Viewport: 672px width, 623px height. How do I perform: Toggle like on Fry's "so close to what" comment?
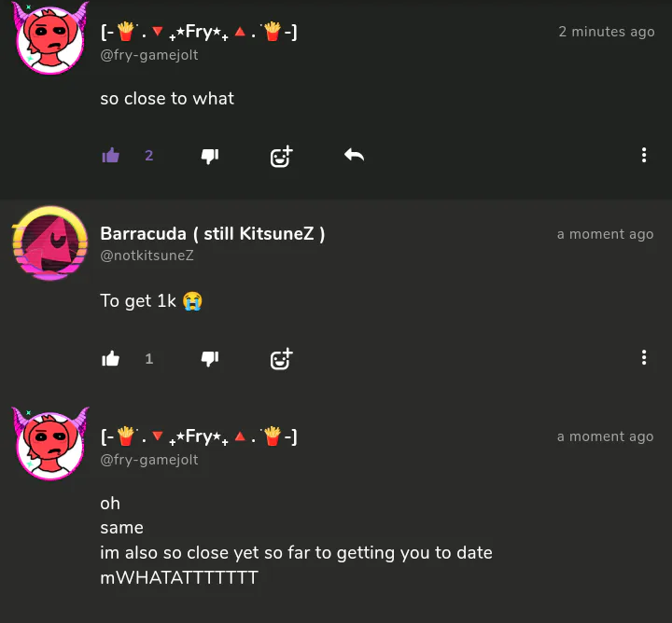click(110, 156)
